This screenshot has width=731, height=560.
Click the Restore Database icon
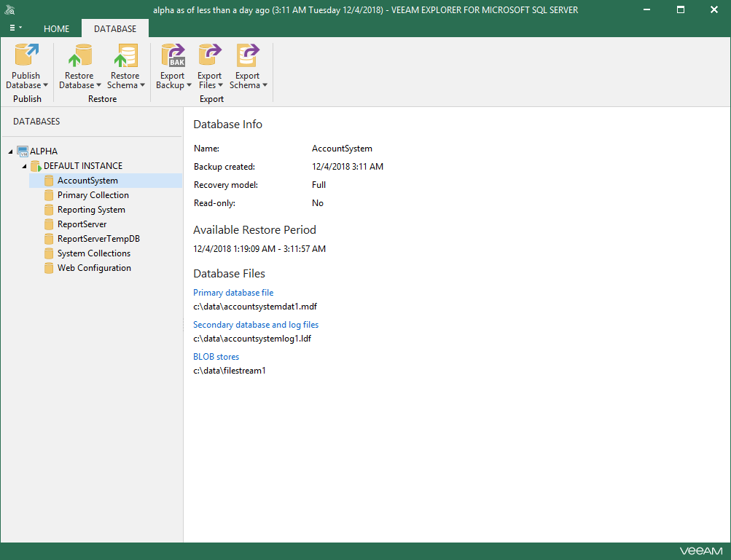point(79,55)
